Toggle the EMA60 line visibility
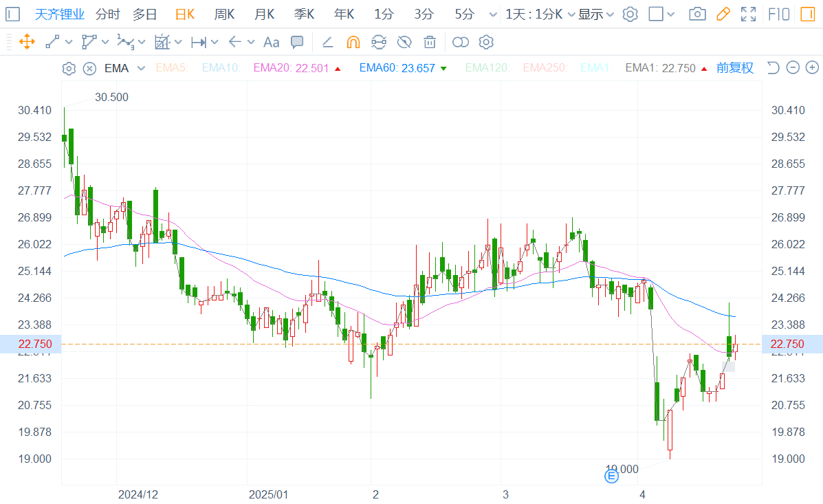 pos(403,68)
